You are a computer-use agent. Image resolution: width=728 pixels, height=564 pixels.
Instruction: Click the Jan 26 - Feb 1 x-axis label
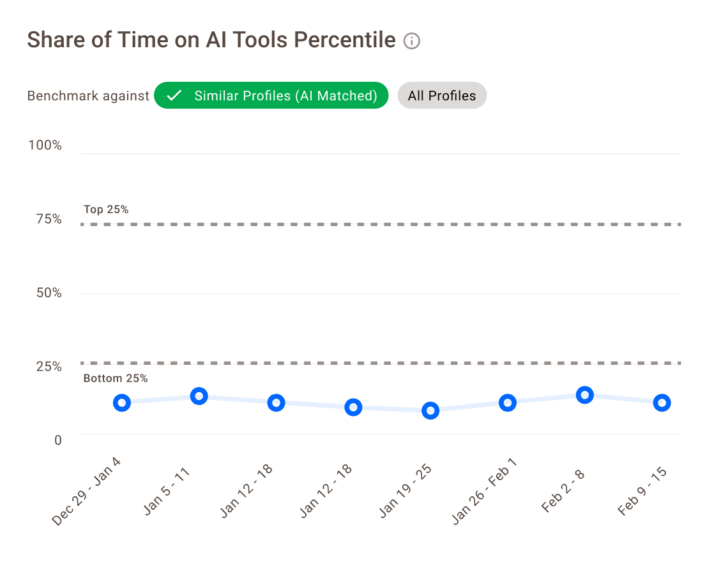(x=485, y=492)
